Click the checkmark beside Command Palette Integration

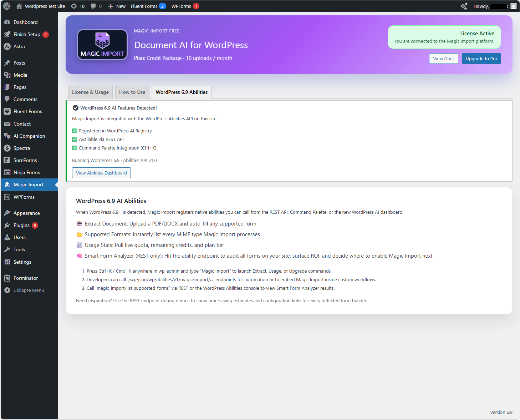[75, 148]
